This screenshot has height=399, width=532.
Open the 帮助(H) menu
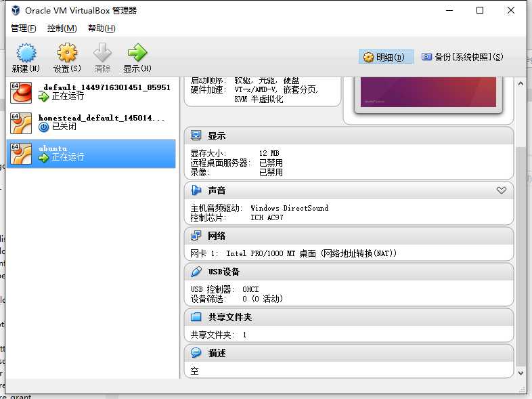click(x=102, y=28)
